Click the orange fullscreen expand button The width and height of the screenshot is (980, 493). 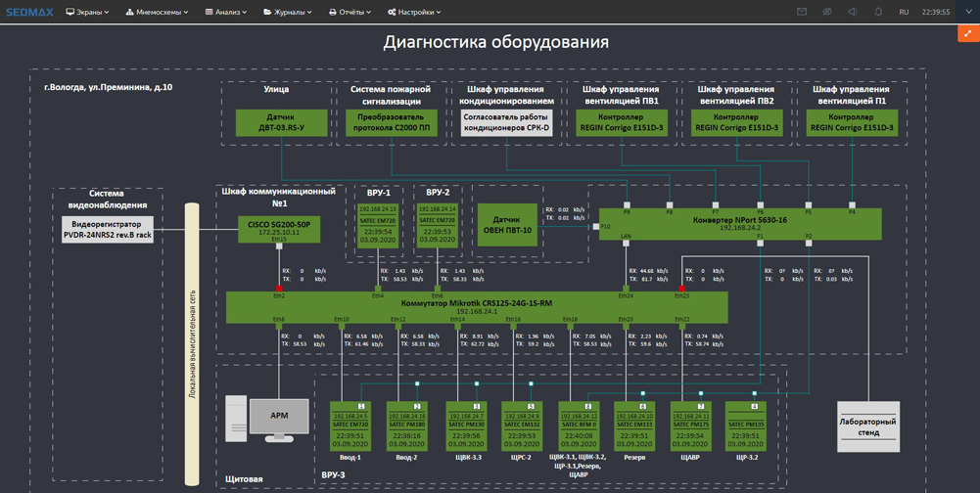(x=967, y=33)
